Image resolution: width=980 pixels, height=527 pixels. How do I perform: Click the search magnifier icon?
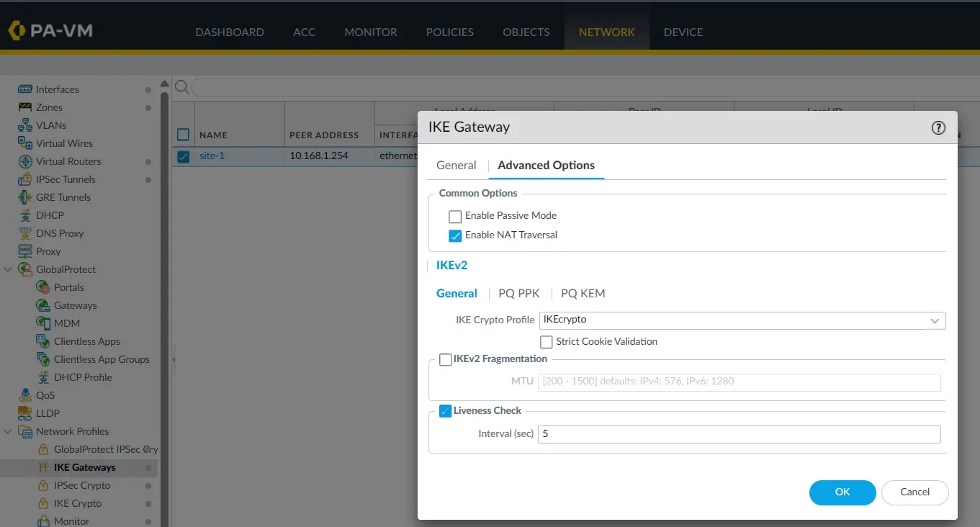(182, 87)
